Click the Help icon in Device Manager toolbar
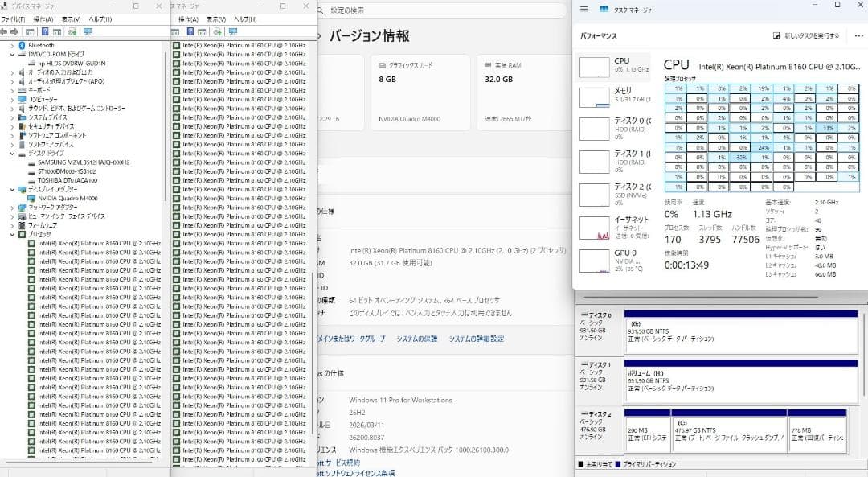868x477 pixels. click(x=45, y=32)
